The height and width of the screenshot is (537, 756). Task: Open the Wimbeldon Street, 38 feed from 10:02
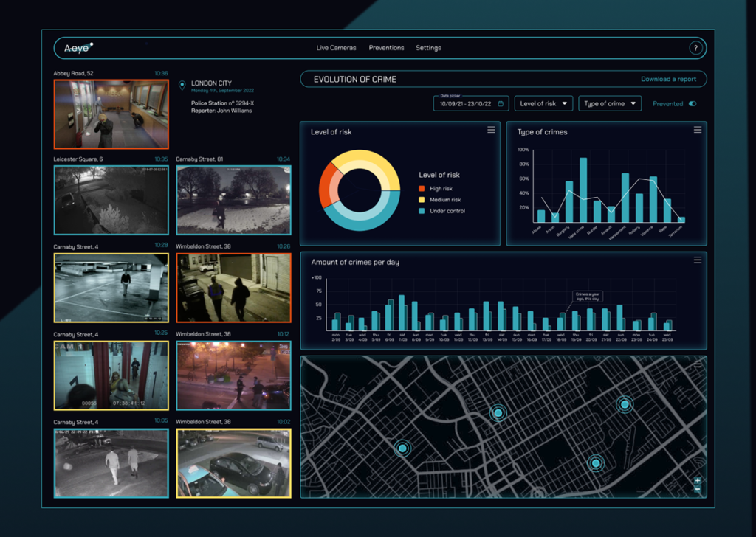tap(234, 462)
